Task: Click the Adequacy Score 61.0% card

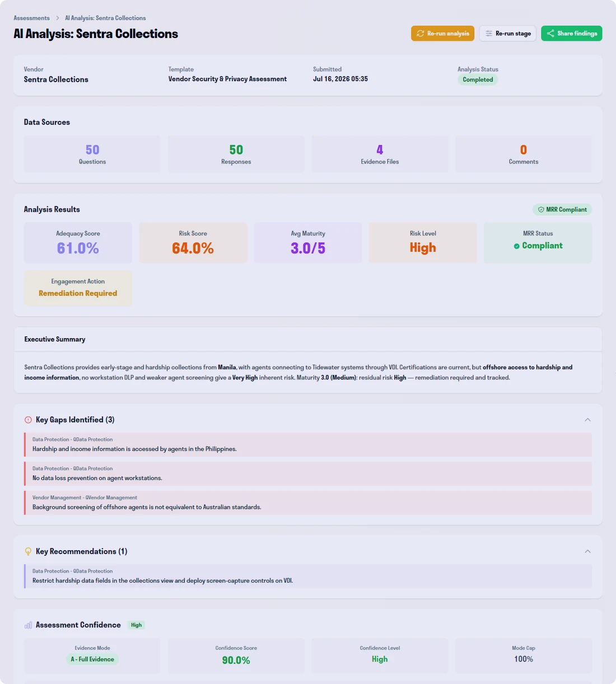Action: coord(78,243)
